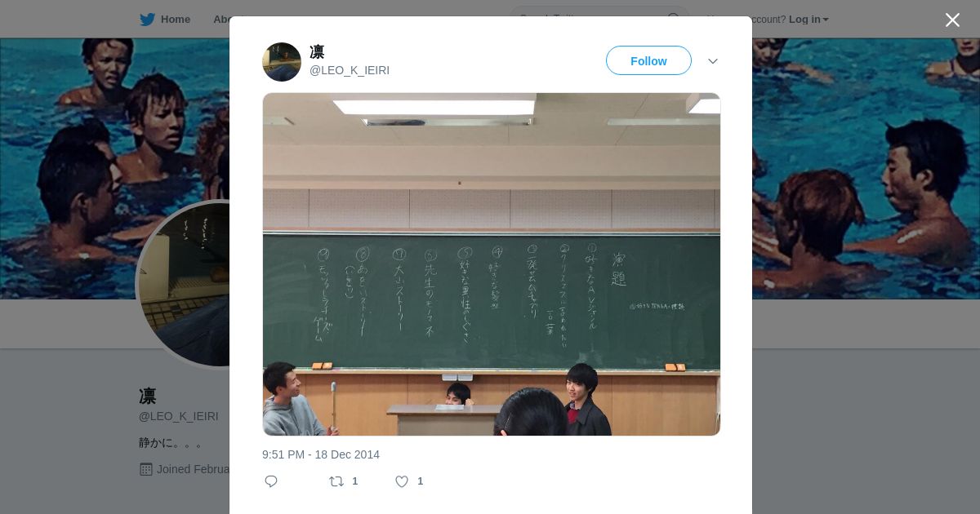Click the @LEO_K_IEIRI handle on profile sidebar
Screen dimensions: 980x514
coord(179,416)
